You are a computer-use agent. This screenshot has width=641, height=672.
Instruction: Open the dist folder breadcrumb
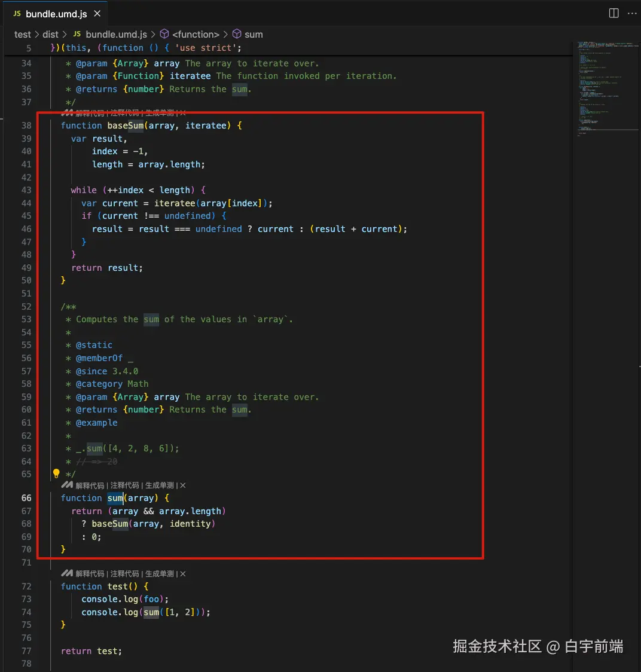click(50, 34)
